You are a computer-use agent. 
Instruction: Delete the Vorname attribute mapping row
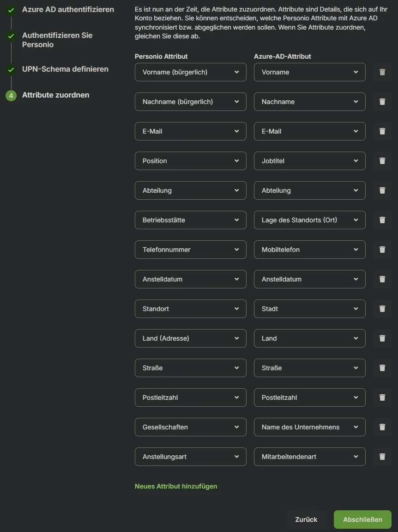pos(382,72)
